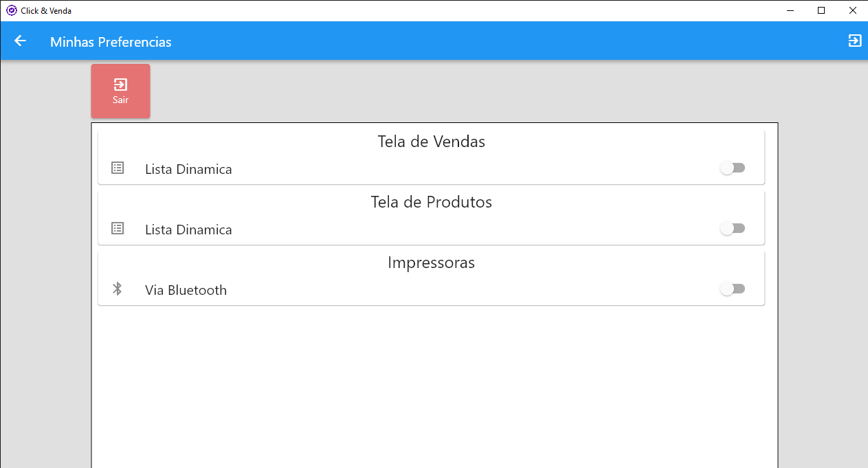Click the Via Bluetooth label
The height and width of the screenshot is (468, 868).
(x=186, y=290)
